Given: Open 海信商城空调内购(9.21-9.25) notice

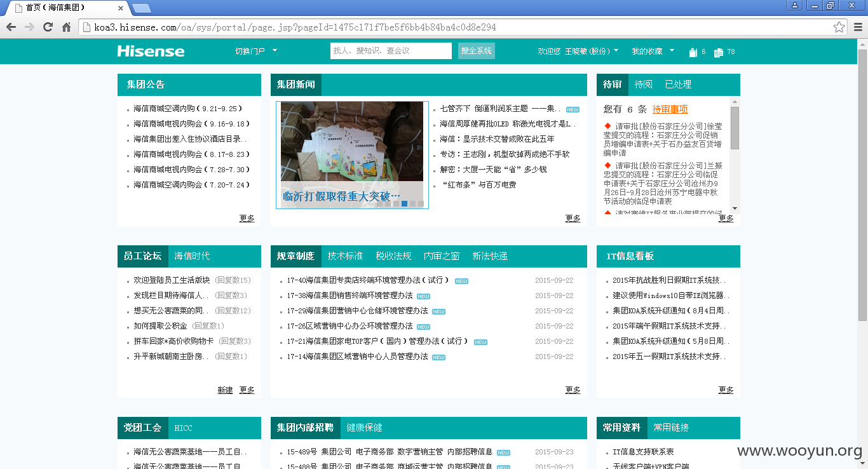Looking at the screenshot, I should tap(188, 109).
